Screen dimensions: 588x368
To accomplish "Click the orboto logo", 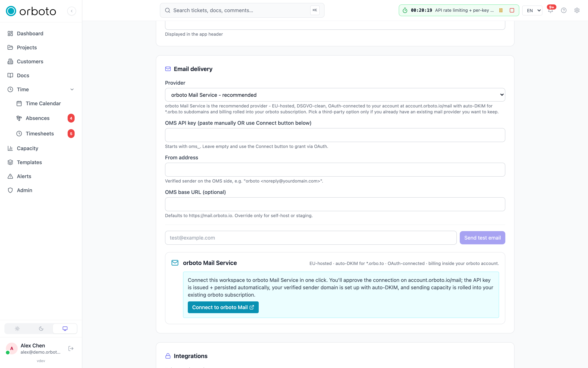I will [31, 11].
